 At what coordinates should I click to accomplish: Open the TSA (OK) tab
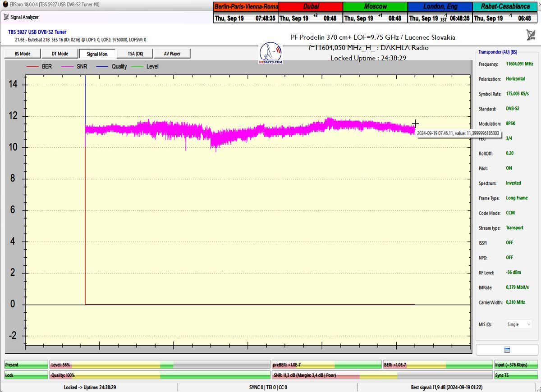[134, 54]
